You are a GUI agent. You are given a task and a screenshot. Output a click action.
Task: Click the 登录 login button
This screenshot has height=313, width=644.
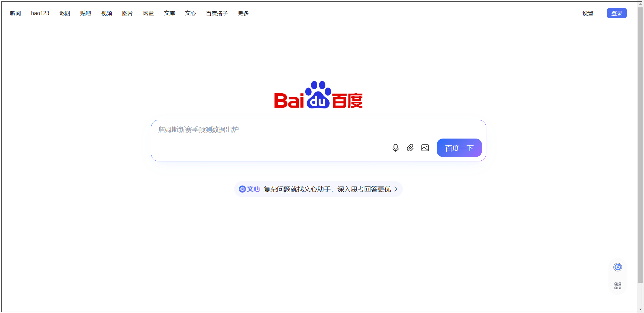(616, 13)
